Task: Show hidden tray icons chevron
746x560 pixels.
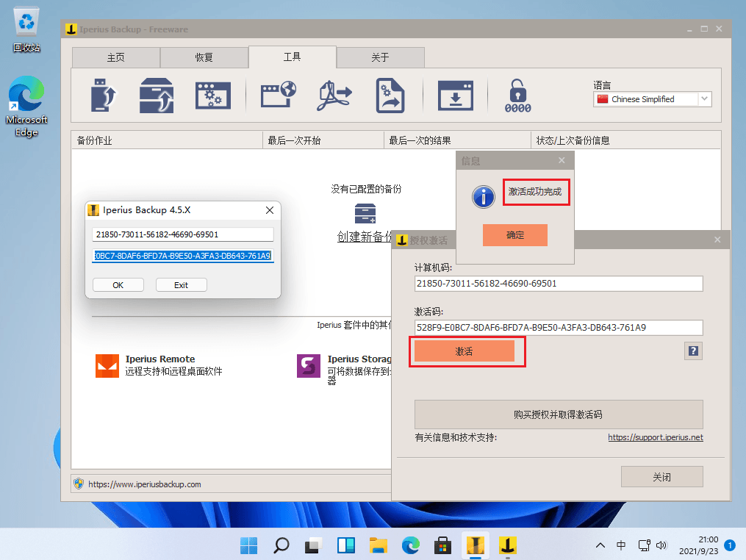Action: click(600, 545)
